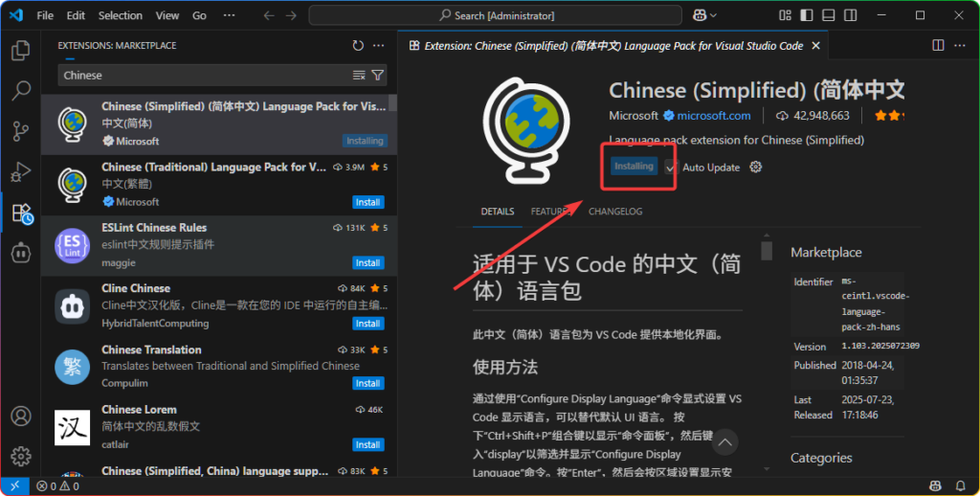Switch to the DETAILS tab

pyautogui.click(x=498, y=212)
